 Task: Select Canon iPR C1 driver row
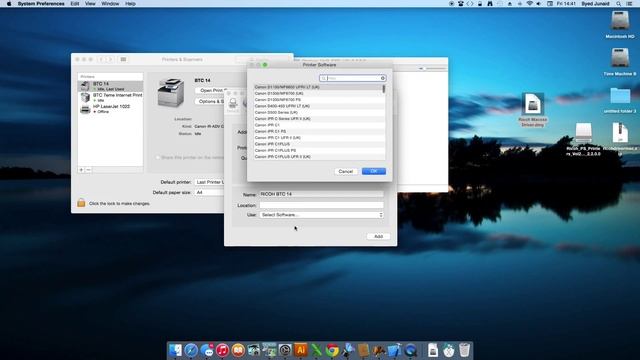[318, 125]
